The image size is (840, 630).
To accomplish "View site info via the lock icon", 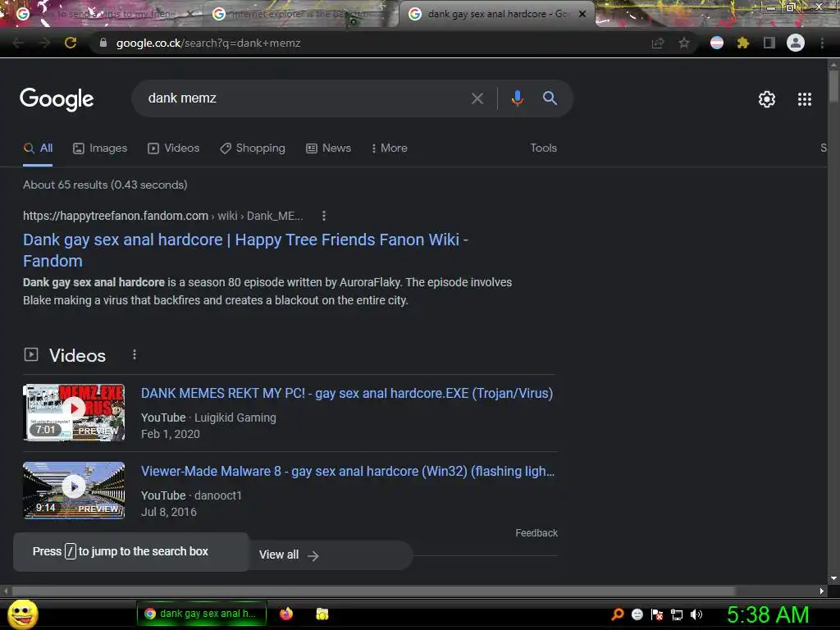I will click(103, 43).
